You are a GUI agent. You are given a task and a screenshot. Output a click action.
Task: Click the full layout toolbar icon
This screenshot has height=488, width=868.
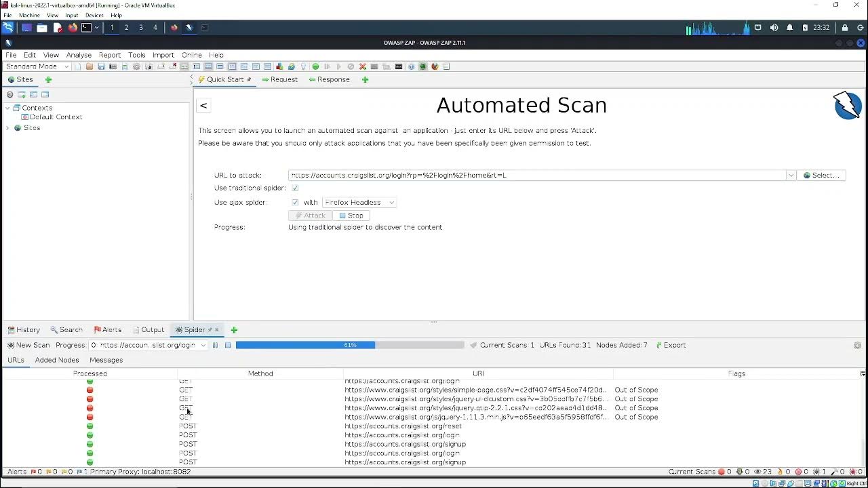pos(220,66)
